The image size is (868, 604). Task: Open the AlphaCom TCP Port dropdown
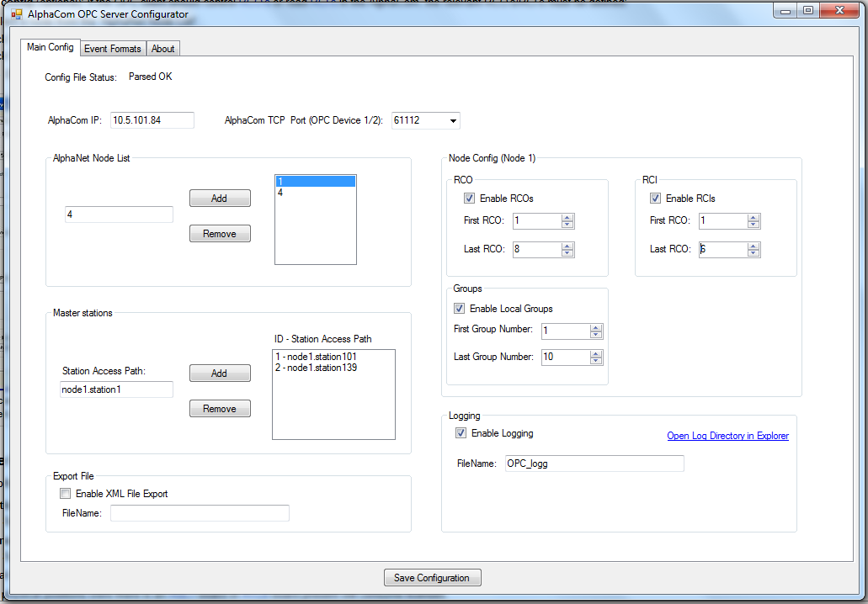[453, 121]
